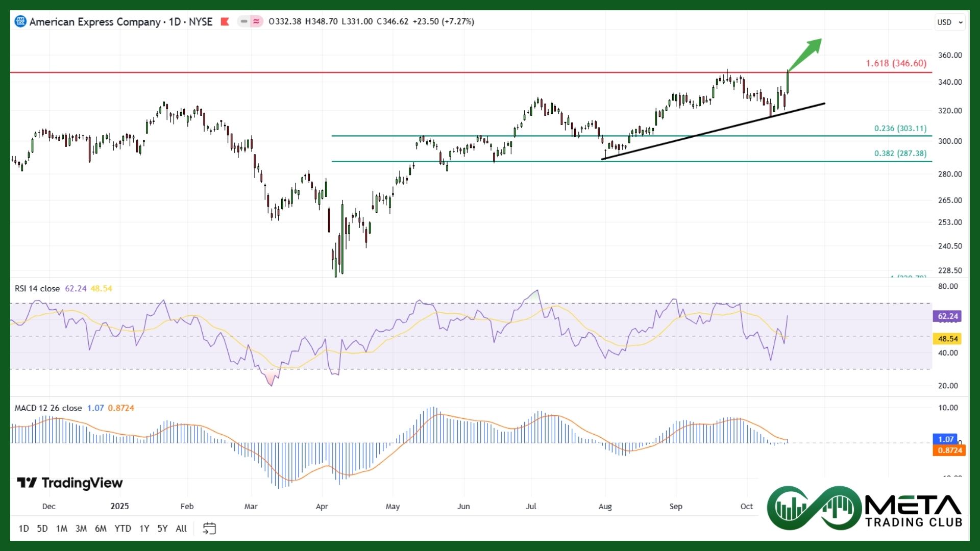Click the Go to date calendar icon
Viewport: 980px width, 551px height.
click(209, 529)
